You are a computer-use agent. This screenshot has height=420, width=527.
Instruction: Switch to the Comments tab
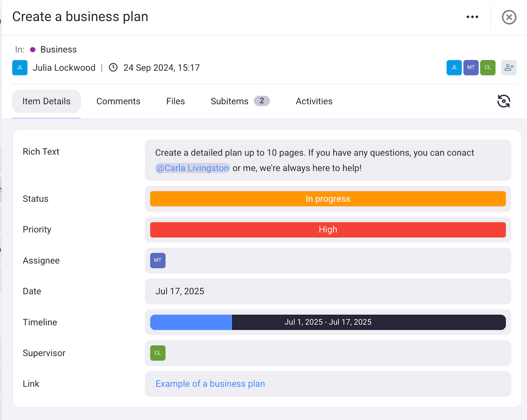tap(118, 101)
